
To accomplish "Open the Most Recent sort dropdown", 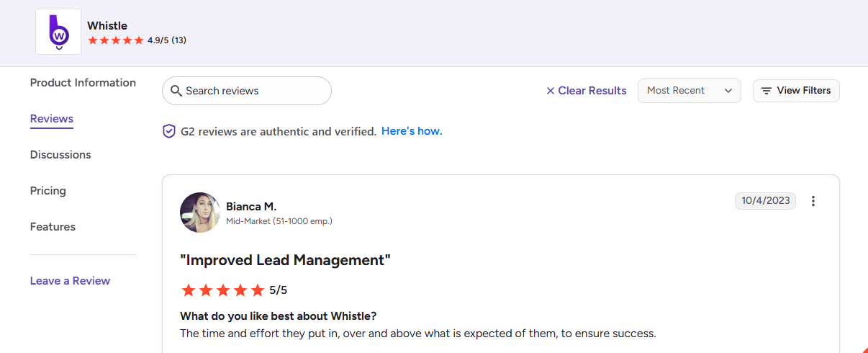I will (x=690, y=91).
